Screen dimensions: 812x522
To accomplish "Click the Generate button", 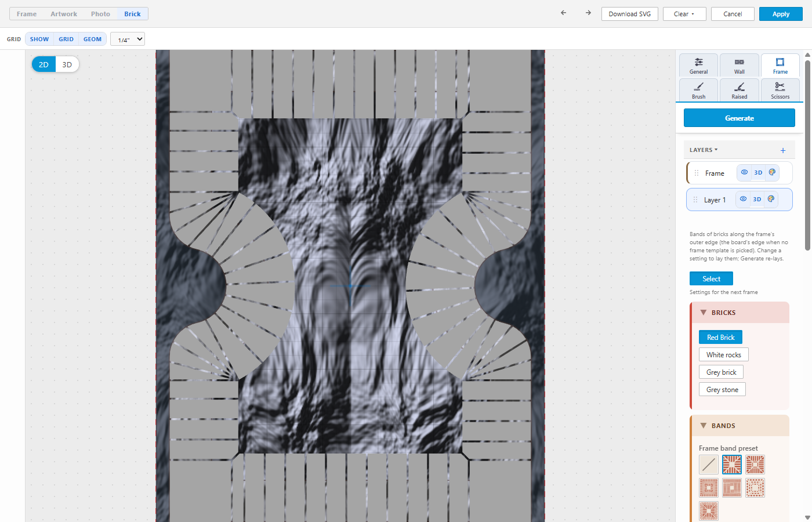I will pos(739,118).
